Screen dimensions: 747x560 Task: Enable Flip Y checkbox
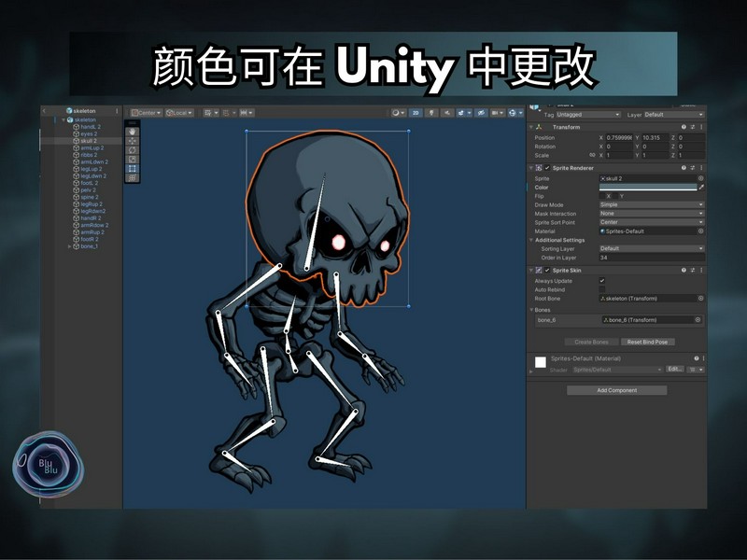click(x=615, y=196)
